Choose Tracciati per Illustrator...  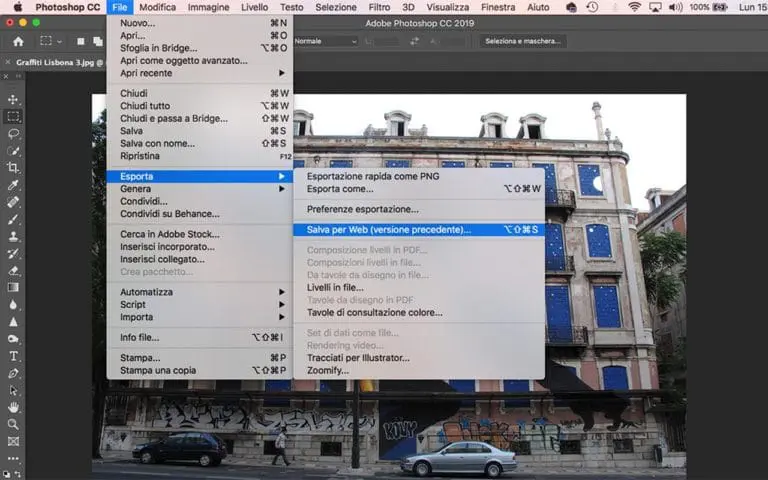pos(419,358)
